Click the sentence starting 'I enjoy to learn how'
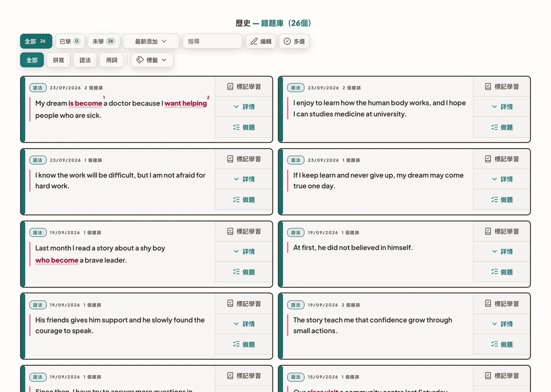 pyautogui.click(x=380, y=108)
